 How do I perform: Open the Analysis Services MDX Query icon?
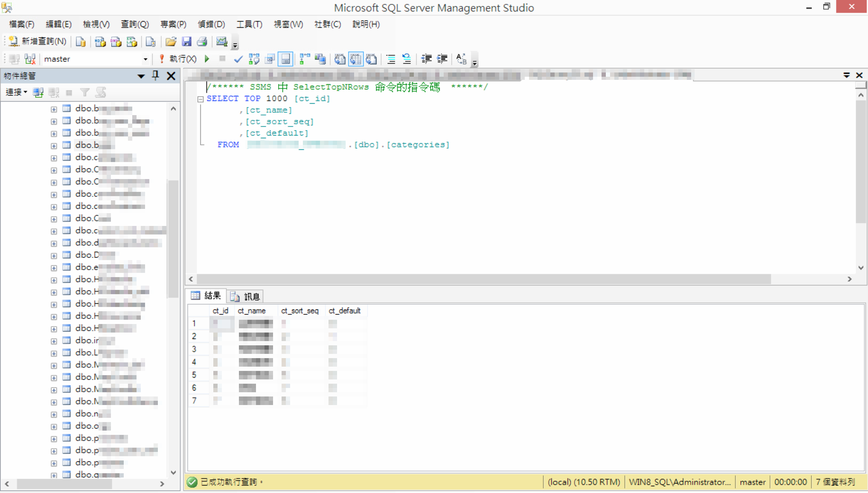[x=100, y=41]
